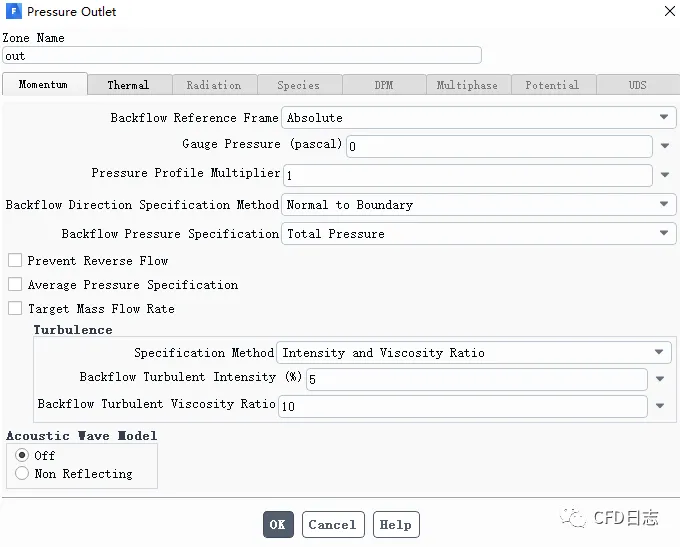680x547 pixels.
Task: Expand Backflow Turbulent Viscosity Ratio arrow
Action: coord(660,407)
